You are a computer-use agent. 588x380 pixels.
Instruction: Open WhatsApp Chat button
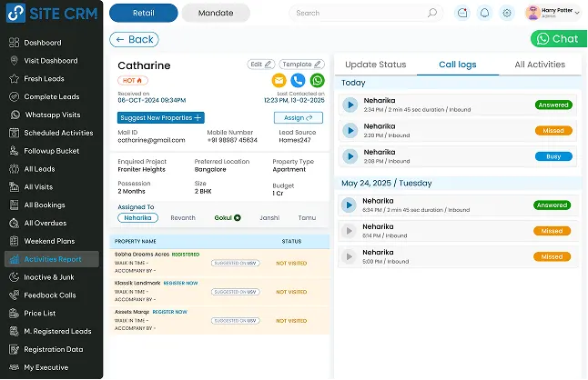[558, 38]
